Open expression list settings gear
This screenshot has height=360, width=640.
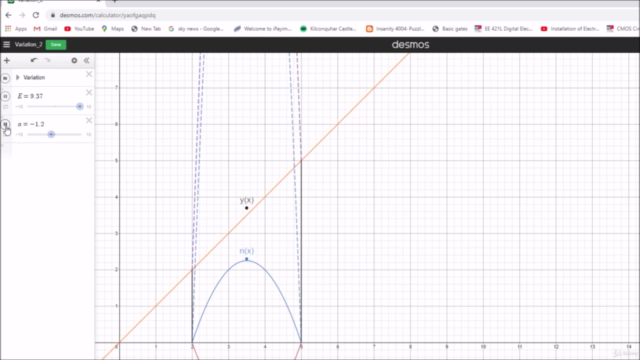click(x=74, y=60)
